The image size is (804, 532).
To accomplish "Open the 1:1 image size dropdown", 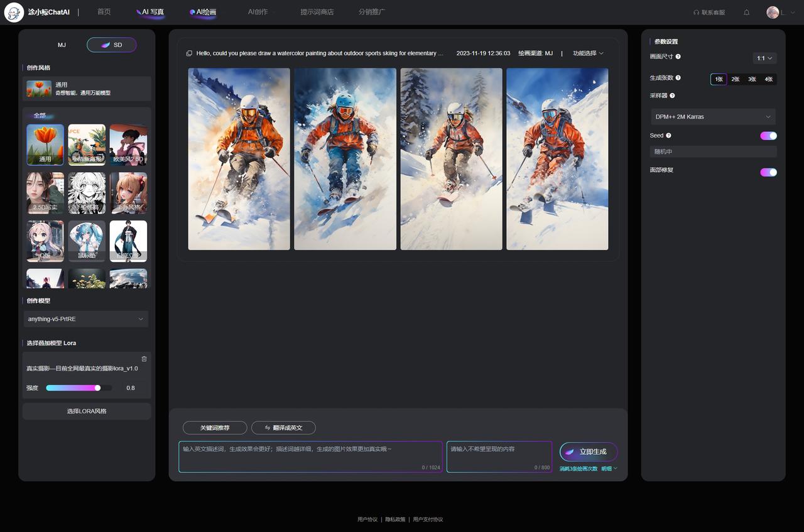I will [764, 58].
